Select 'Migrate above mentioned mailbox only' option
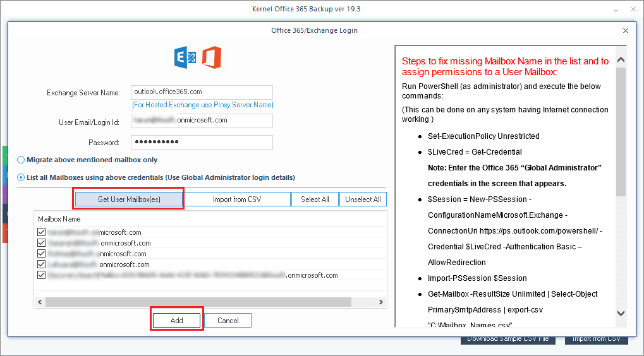The width and height of the screenshot is (644, 356). tap(87, 160)
